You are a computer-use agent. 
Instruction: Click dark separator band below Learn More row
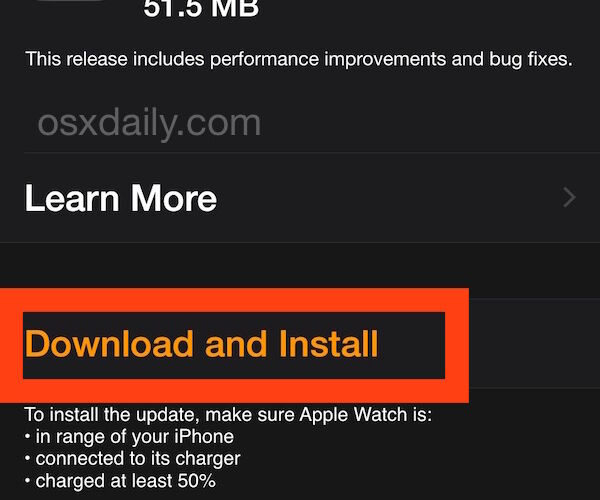300,270
